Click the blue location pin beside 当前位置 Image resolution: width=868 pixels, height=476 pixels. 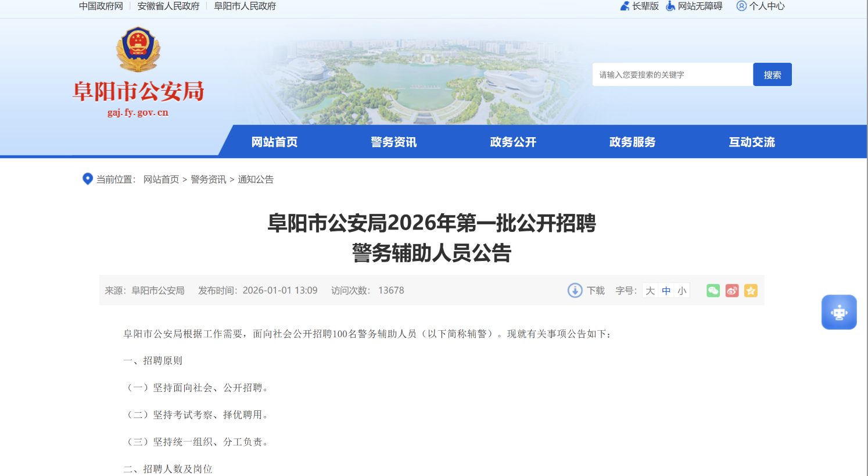(88, 179)
